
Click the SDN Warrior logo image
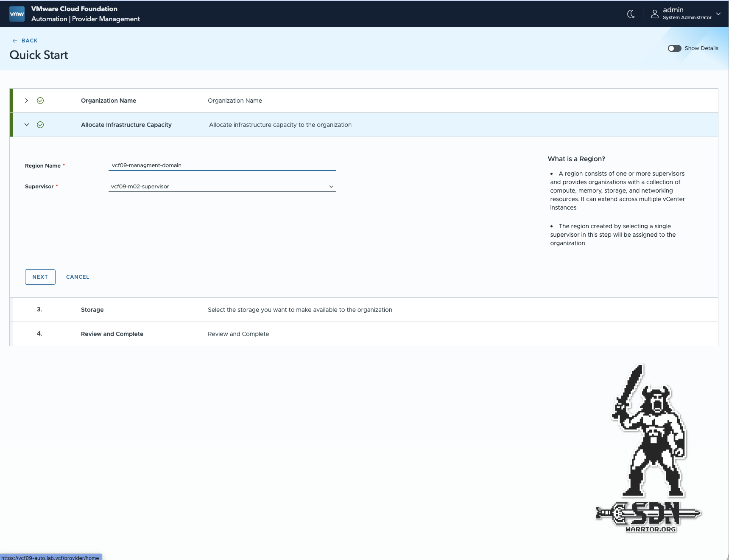(x=649, y=448)
